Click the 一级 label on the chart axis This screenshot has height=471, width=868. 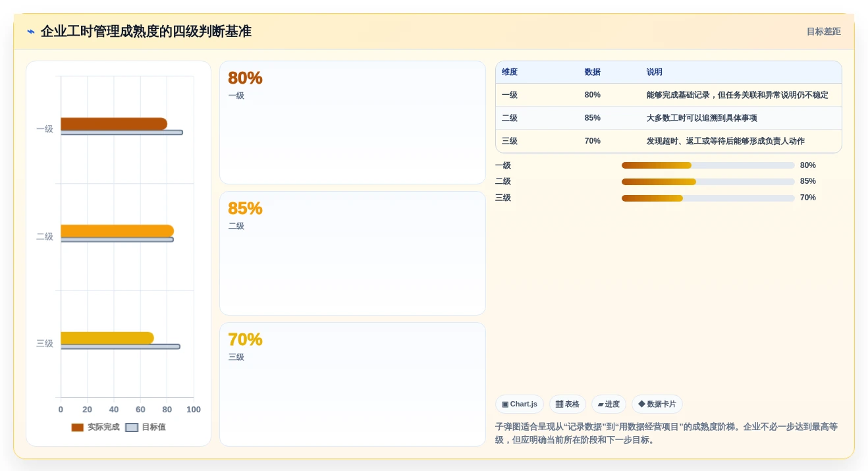45,129
